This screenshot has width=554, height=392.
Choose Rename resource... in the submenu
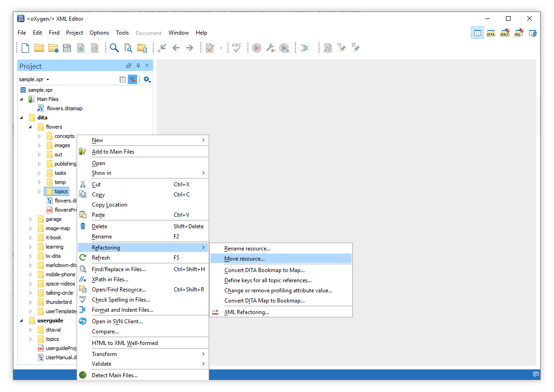point(281,249)
